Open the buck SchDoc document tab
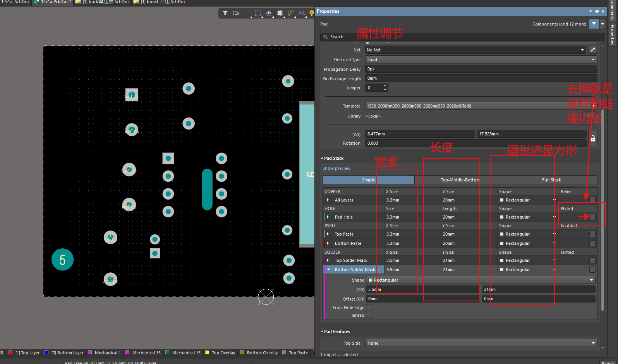The width and height of the screenshot is (618, 364). click(x=102, y=2)
